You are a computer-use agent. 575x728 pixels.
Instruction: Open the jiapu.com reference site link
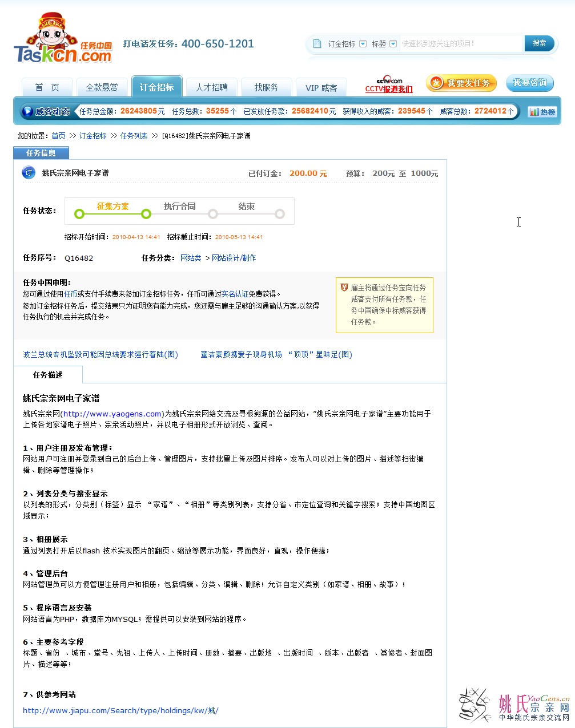[x=120, y=710]
